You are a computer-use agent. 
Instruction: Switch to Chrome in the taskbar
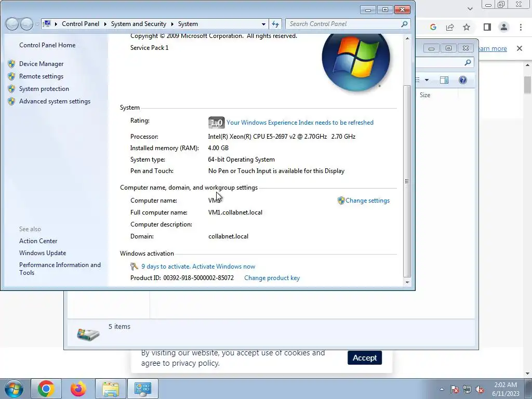[46, 389]
